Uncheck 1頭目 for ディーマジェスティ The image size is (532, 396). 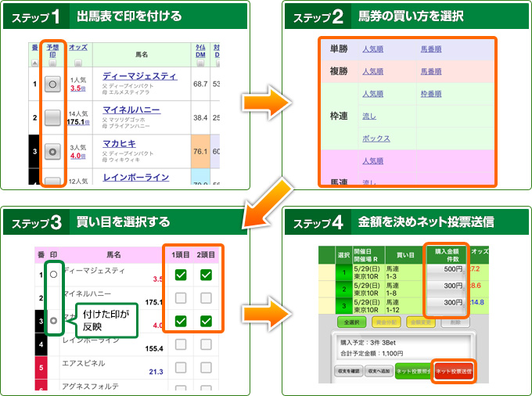click(x=181, y=275)
